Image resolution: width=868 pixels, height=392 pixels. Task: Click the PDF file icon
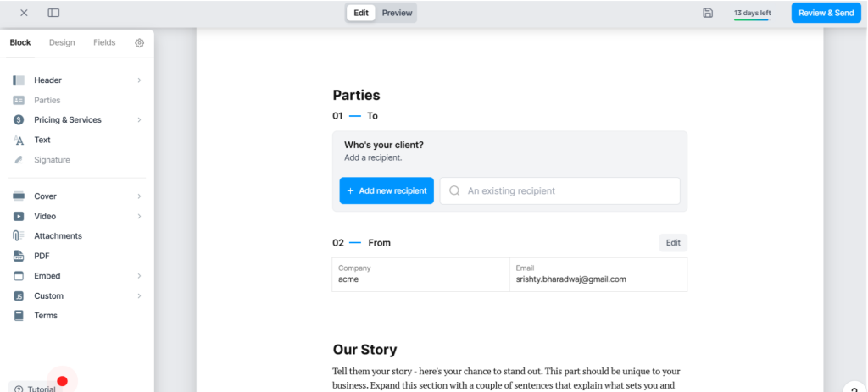[19, 256]
